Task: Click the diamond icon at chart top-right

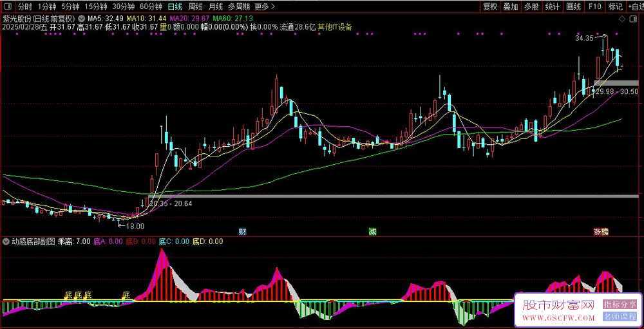Action: (621, 20)
